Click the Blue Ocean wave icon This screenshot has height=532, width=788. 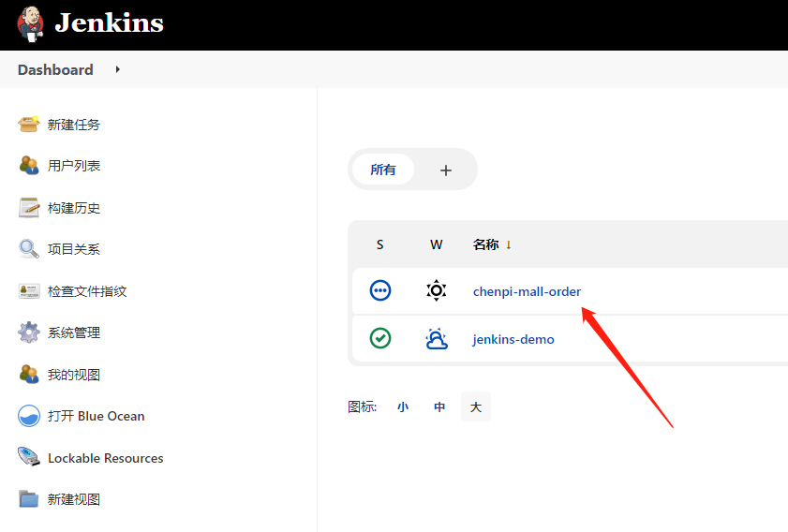click(29, 416)
